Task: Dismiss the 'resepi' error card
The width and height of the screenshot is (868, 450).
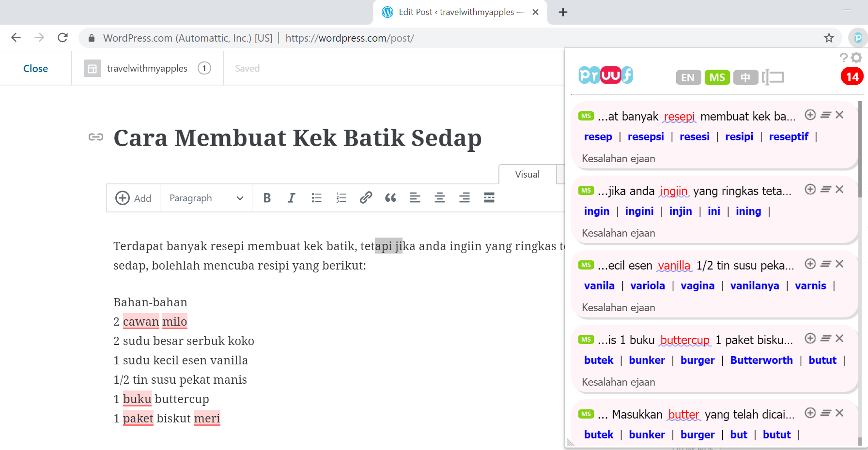Action: (x=840, y=115)
